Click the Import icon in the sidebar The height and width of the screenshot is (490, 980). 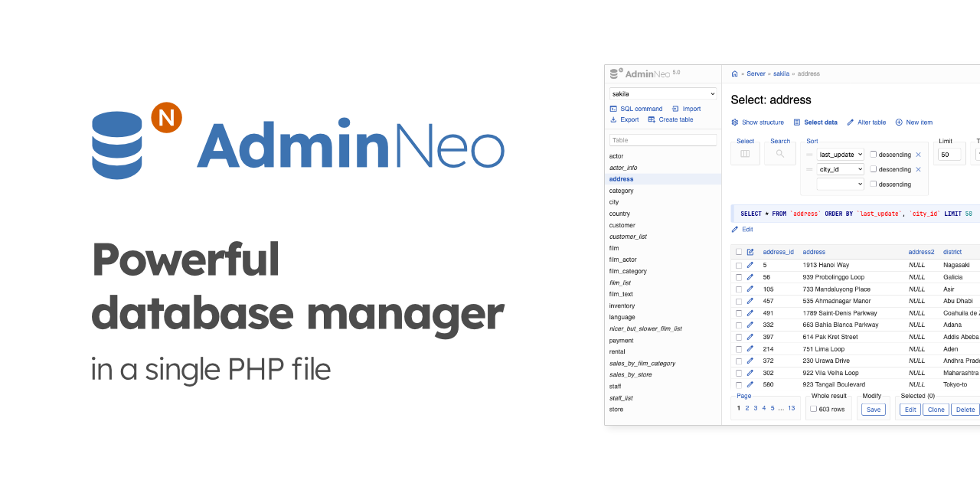click(675, 109)
